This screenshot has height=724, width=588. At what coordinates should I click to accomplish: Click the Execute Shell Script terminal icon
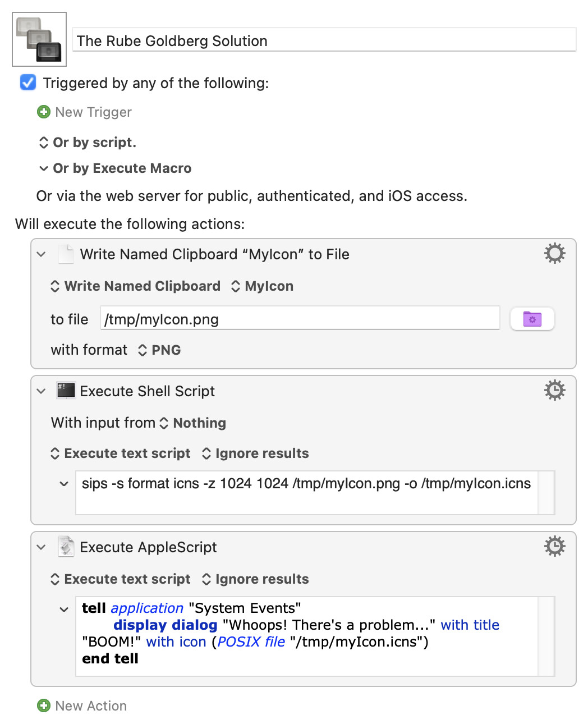(66, 390)
